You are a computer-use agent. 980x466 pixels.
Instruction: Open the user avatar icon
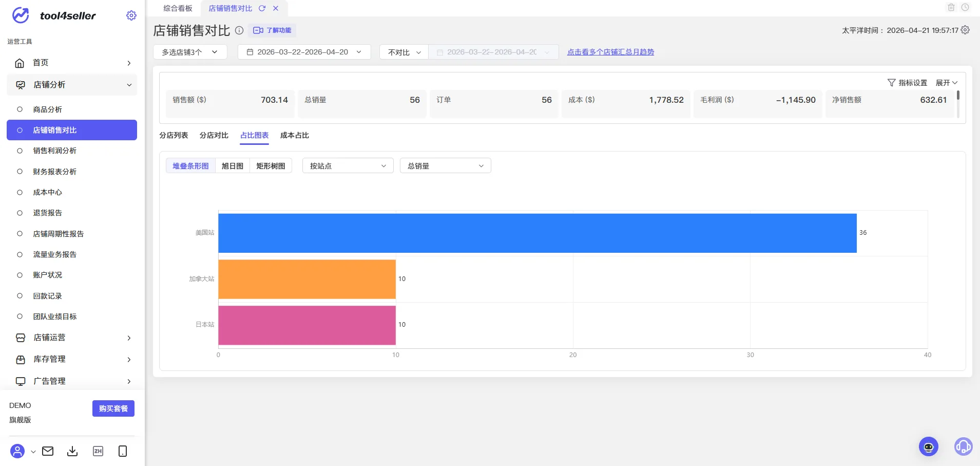17,451
